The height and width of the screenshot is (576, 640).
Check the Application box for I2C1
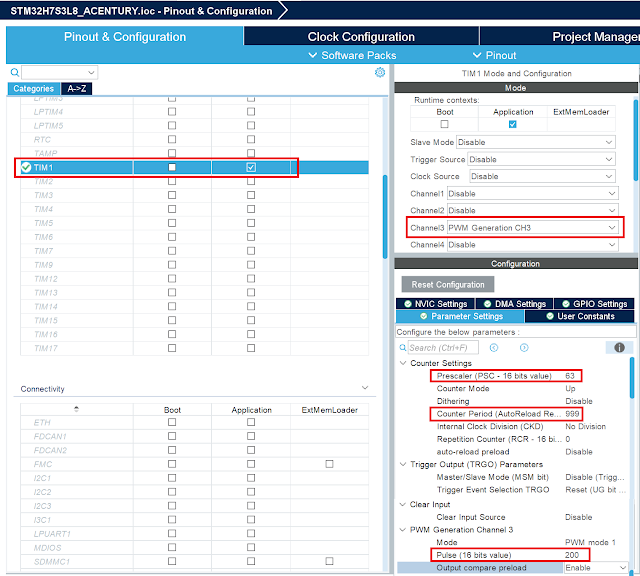pyautogui.click(x=251, y=478)
